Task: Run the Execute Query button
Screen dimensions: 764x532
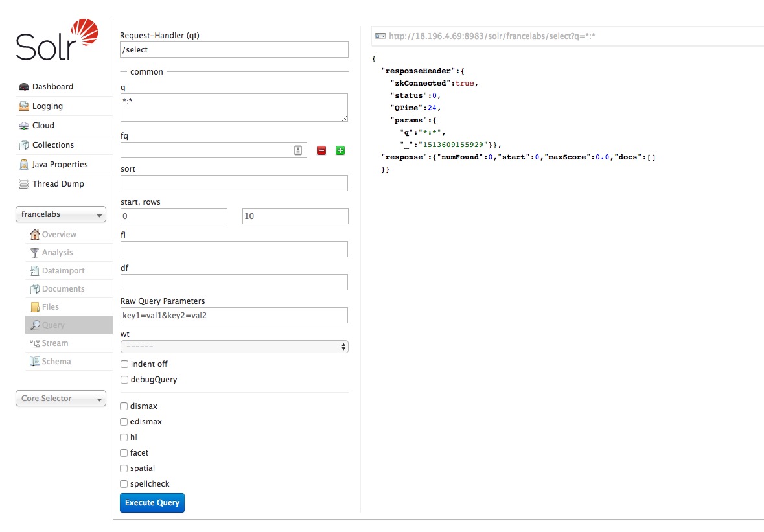Action: point(152,503)
